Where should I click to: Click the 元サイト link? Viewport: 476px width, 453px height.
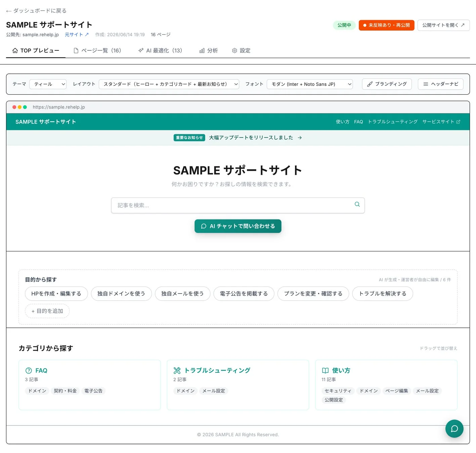pos(77,35)
